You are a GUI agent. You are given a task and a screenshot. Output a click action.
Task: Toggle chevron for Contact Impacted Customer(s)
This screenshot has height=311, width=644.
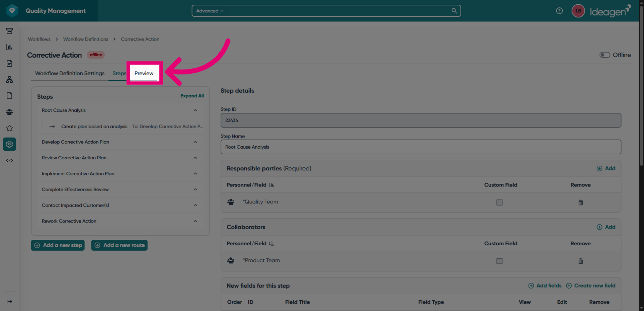tap(195, 205)
